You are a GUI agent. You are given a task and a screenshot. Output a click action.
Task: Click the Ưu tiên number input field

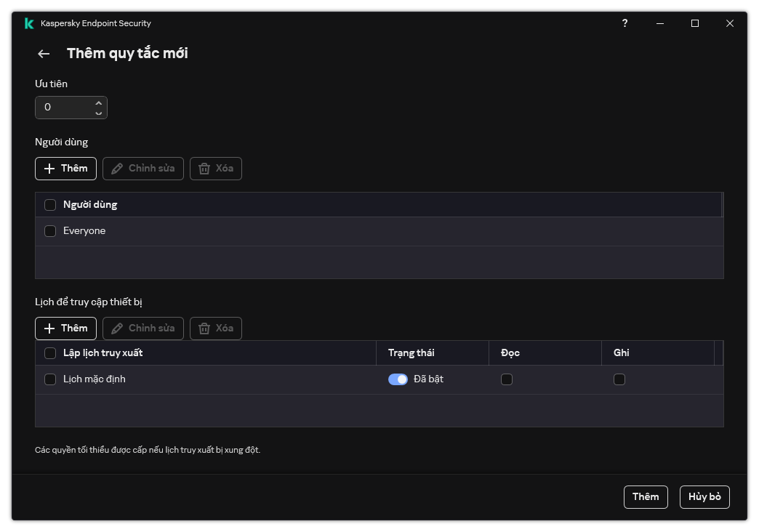pyautogui.click(x=64, y=108)
